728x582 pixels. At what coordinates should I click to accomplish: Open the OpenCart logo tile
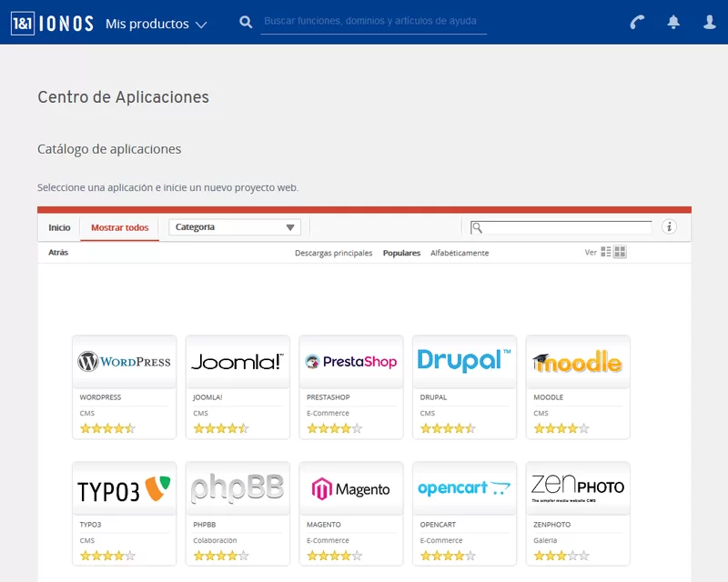tap(464, 488)
